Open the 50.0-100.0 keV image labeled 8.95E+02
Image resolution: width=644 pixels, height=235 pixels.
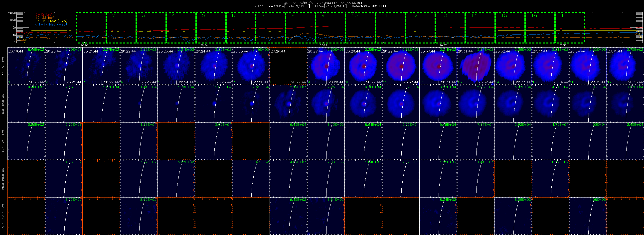click(x=139, y=216)
